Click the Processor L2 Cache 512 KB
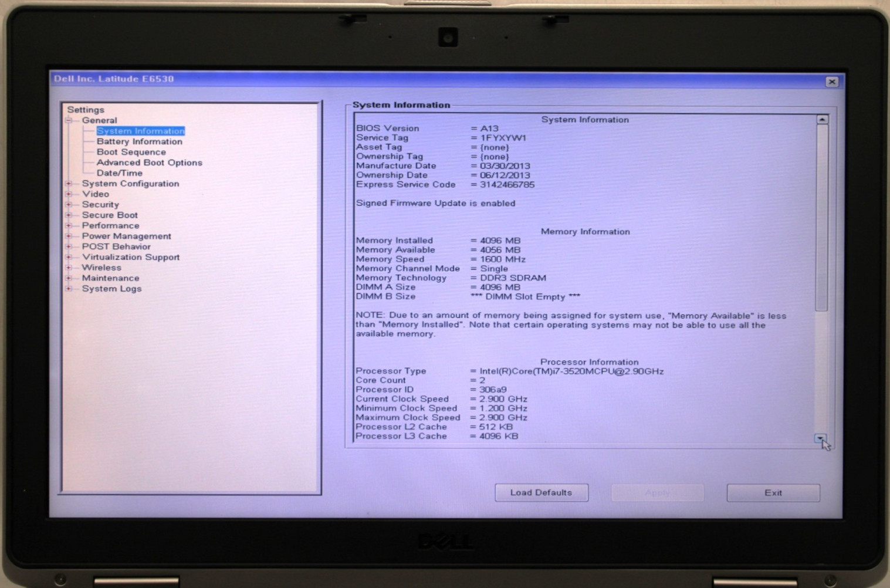The width and height of the screenshot is (890, 588). click(496, 427)
